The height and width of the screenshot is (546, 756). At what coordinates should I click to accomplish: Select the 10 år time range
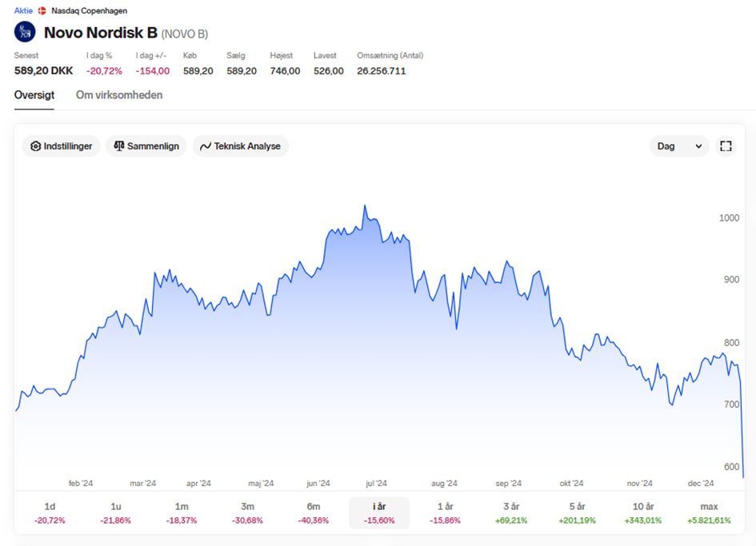tap(643, 512)
